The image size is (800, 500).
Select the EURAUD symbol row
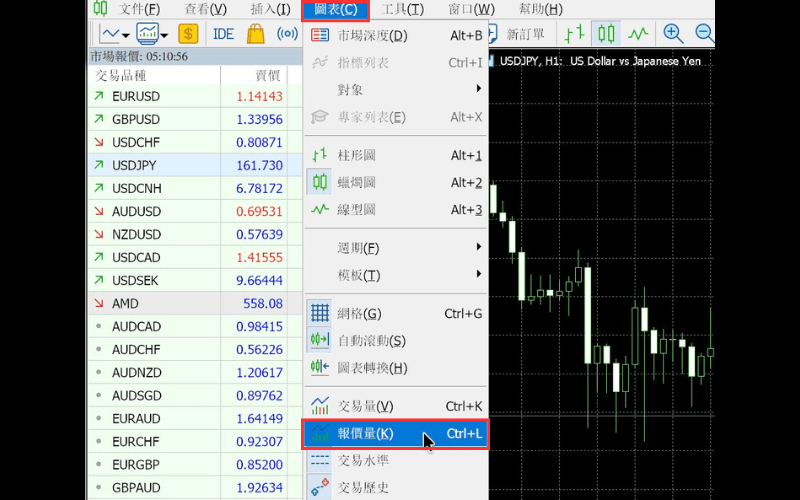coord(195,418)
